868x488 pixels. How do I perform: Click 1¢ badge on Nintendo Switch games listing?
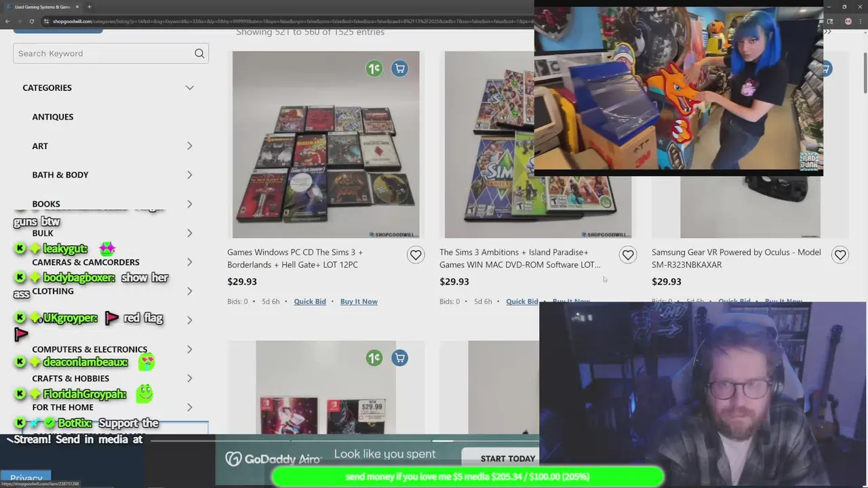coord(374,358)
